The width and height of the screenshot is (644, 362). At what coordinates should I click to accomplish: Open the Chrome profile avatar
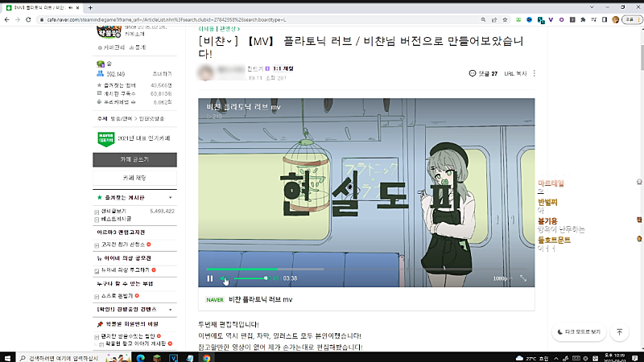click(615, 19)
